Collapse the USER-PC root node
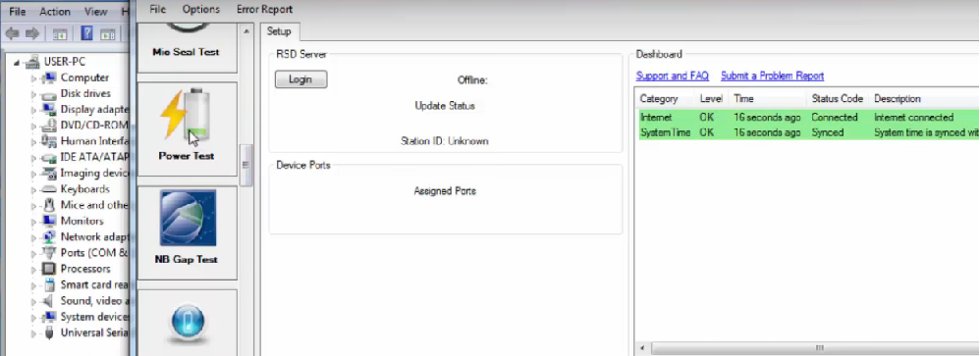The height and width of the screenshot is (356, 980). [18, 63]
